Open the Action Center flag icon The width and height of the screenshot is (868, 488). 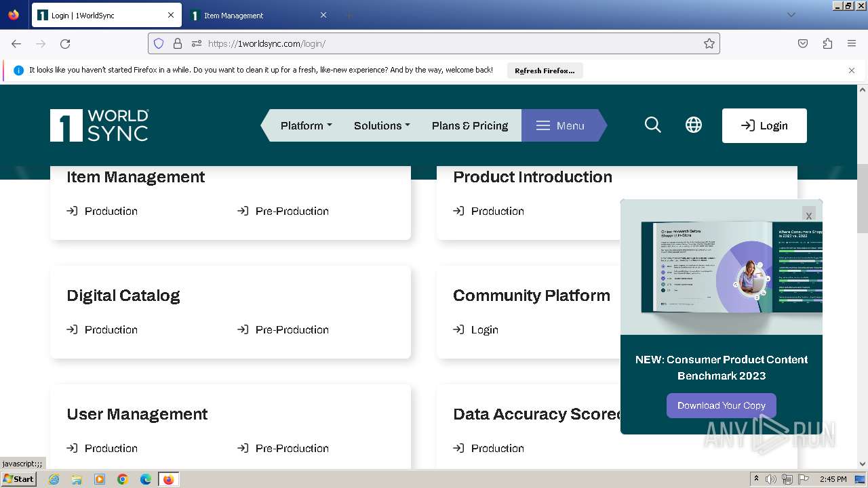(804, 479)
